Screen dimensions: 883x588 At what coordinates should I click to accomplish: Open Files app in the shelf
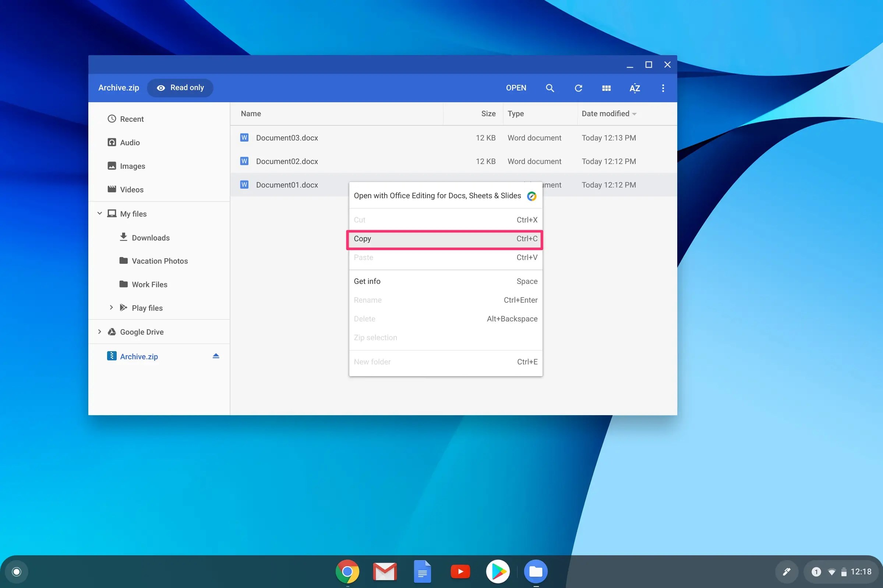536,571
